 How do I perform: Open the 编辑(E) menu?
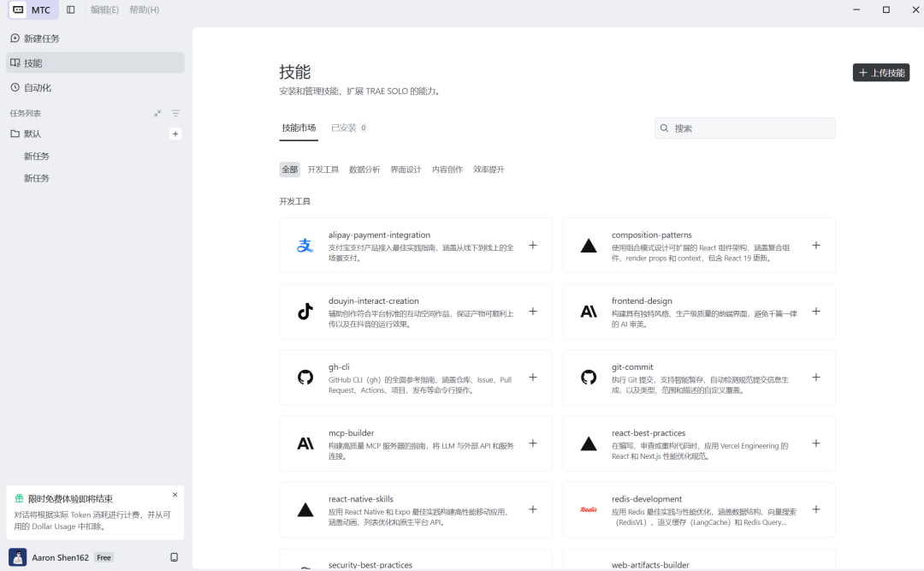(x=104, y=9)
